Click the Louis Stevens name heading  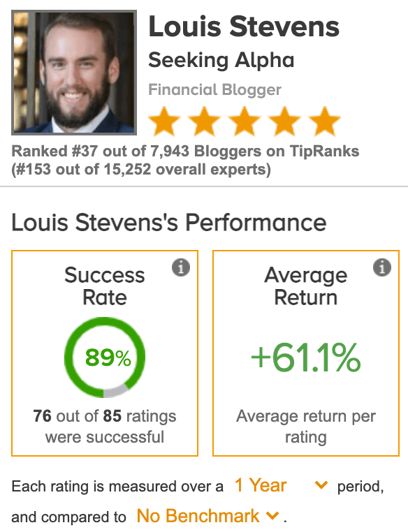244,27
